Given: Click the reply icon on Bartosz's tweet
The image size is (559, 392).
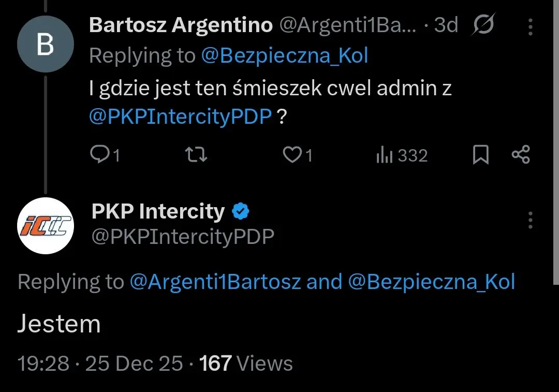Looking at the screenshot, I should click(x=98, y=155).
